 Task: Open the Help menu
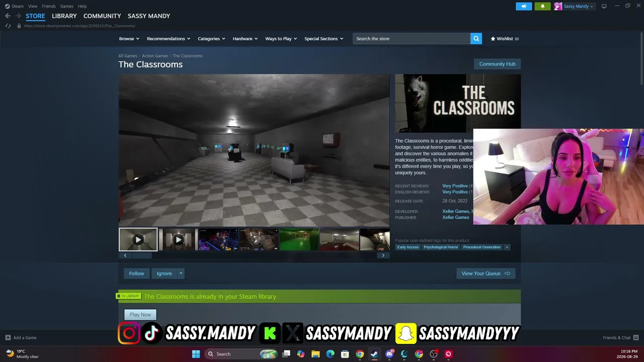point(82,6)
